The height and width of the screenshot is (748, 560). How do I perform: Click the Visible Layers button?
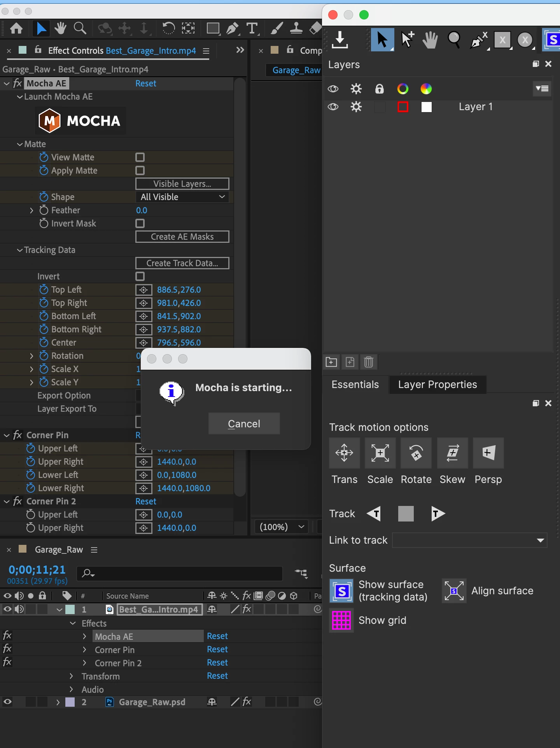click(182, 184)
